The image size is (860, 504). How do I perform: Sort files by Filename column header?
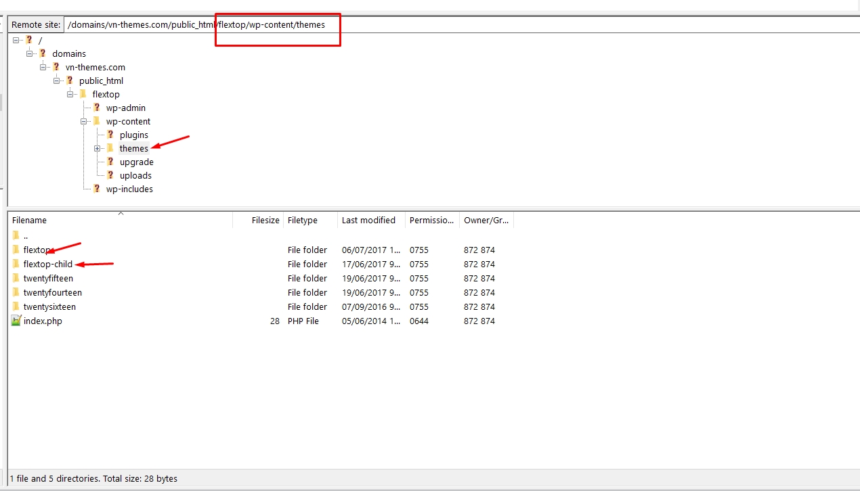click(x=29, y=220)
